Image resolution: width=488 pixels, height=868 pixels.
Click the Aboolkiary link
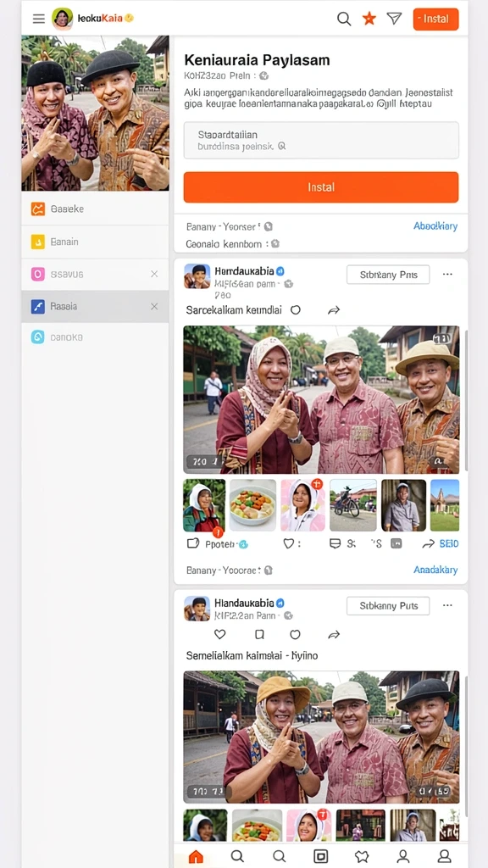tap(435, 225)
